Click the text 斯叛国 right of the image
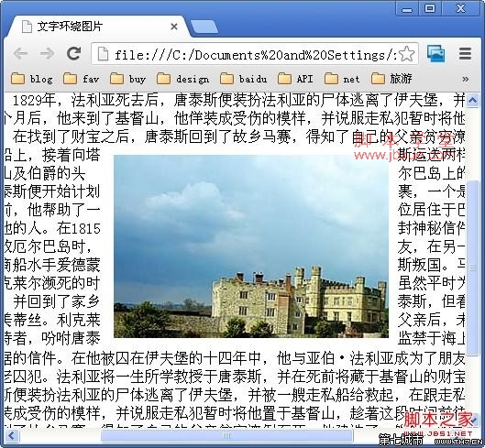 pos(419,265)
